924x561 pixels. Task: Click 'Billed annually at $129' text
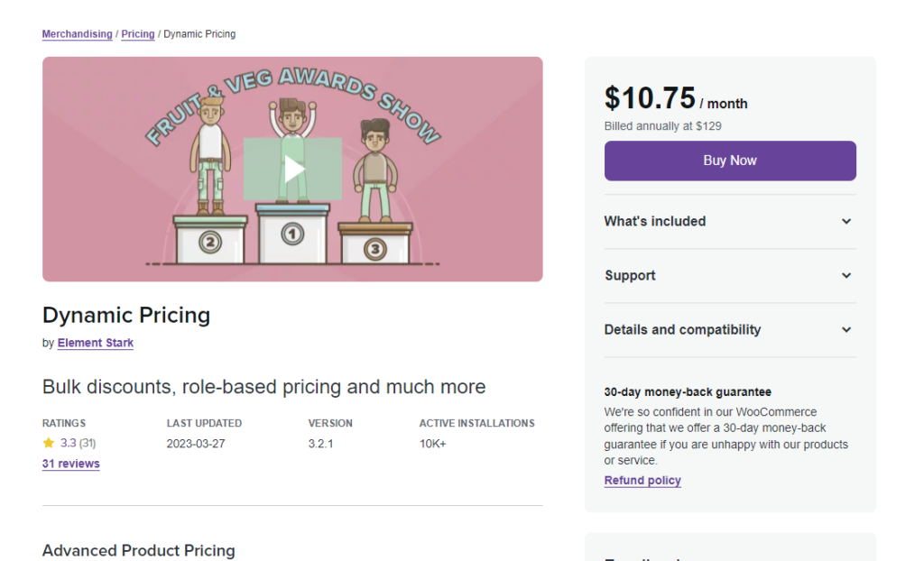tap(663, 126)
